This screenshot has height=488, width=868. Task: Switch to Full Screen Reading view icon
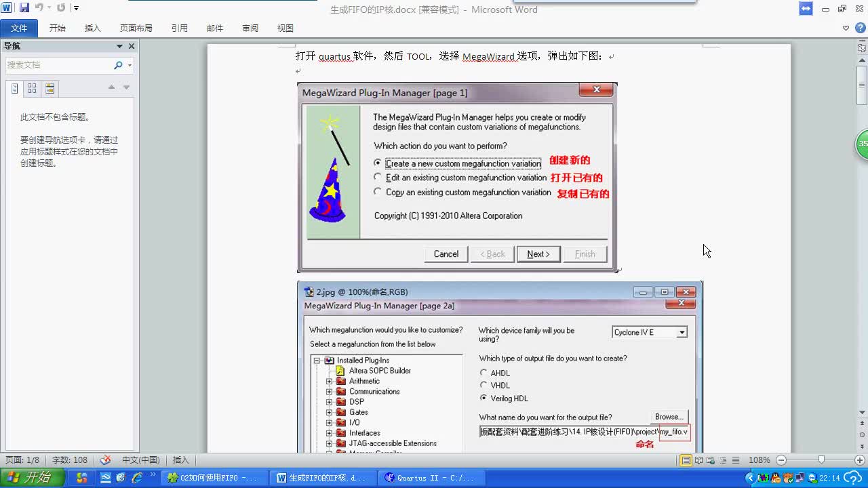coord(698,460)
